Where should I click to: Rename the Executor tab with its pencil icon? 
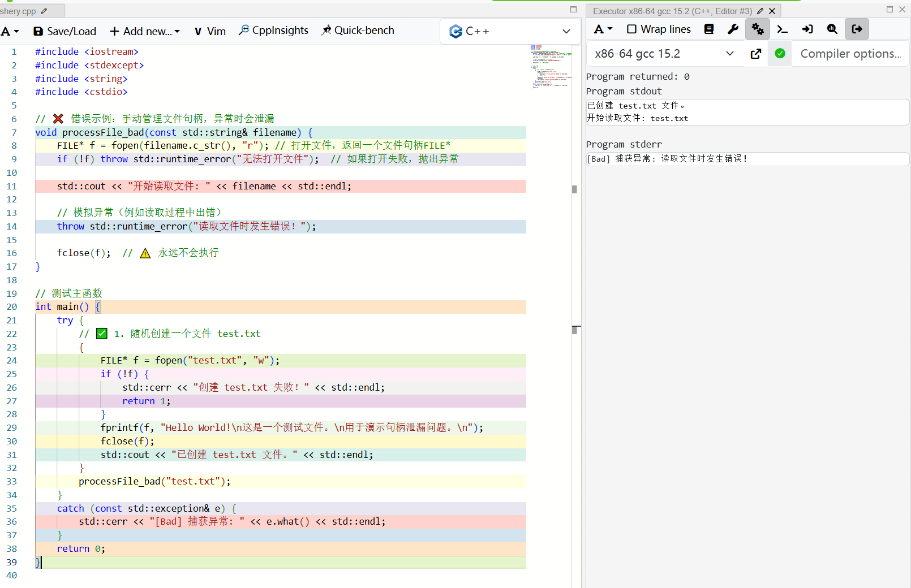tap(760, 11)
